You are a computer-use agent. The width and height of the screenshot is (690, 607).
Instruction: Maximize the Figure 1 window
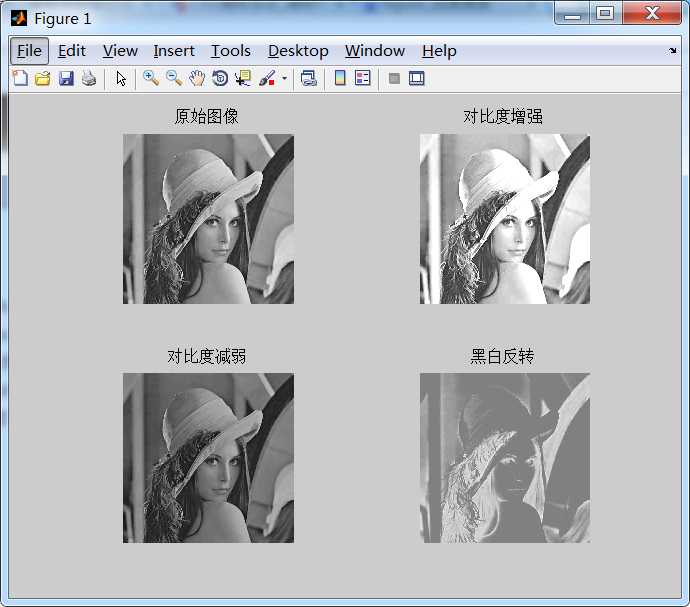pyautogui.click(x=606, y=13)
